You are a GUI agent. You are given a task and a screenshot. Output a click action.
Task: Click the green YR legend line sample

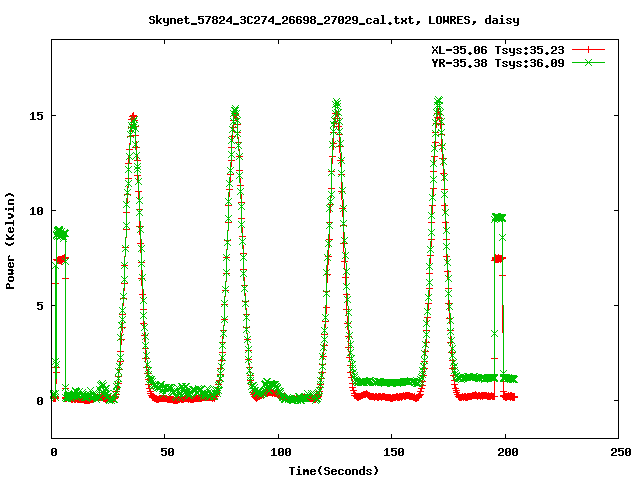pos(588,62)
